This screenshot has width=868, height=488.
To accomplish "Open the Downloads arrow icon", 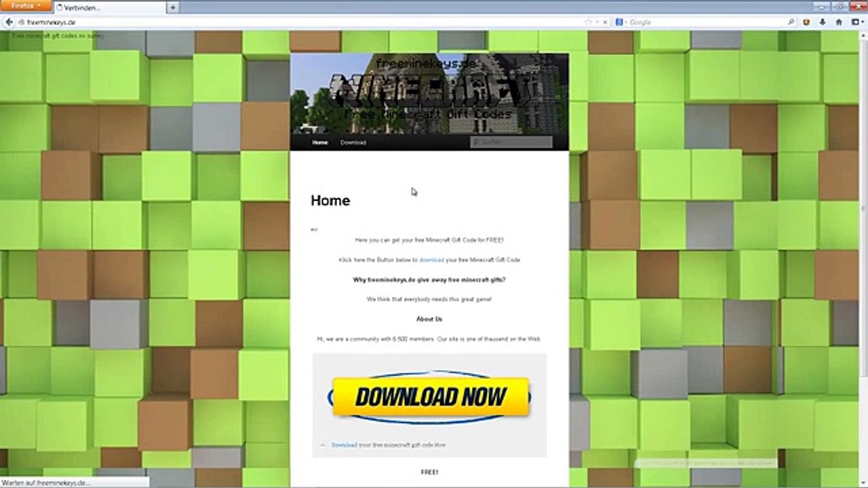I will coord(823,22).
